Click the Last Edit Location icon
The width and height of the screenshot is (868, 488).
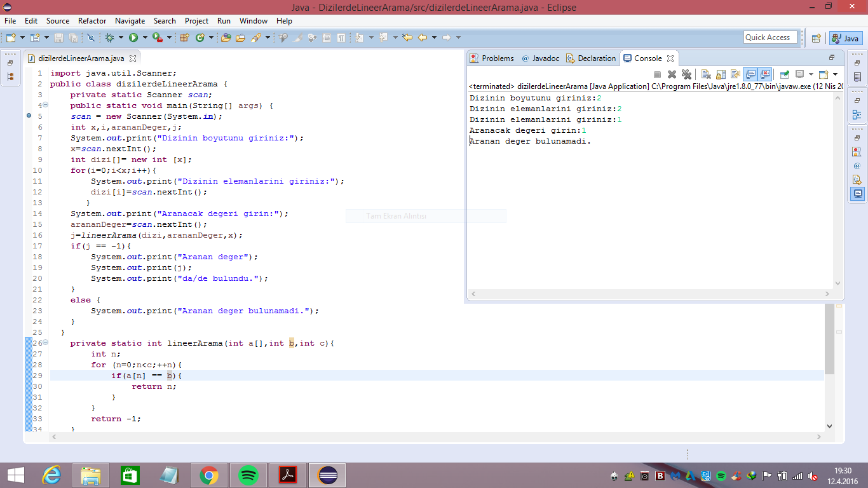pos(407,37)
